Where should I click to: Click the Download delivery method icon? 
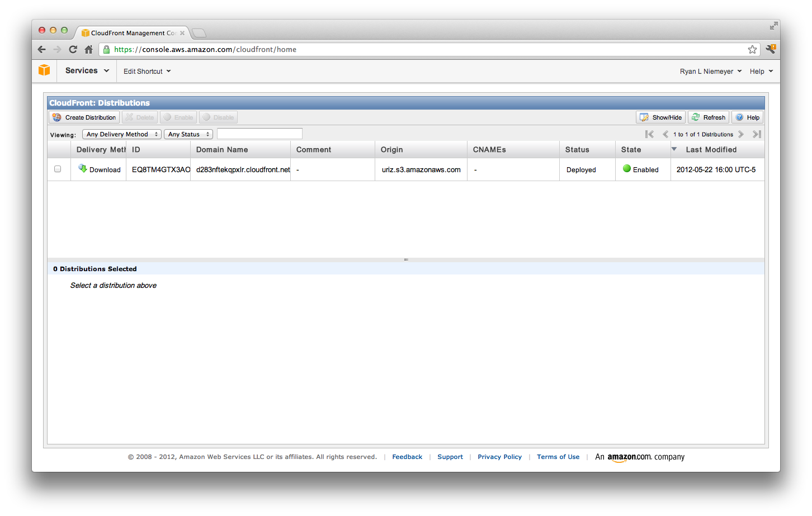tap(83, 169)
